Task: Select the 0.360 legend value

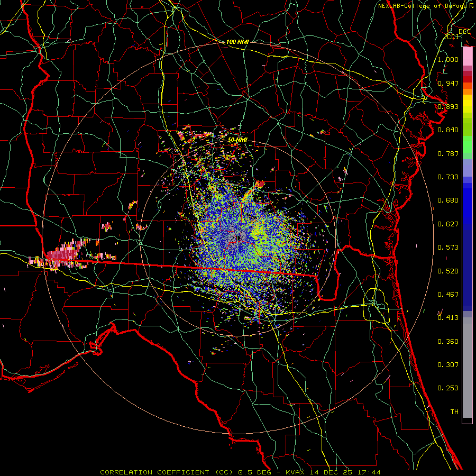Action: pyautogui.click(x=448, y=342)
